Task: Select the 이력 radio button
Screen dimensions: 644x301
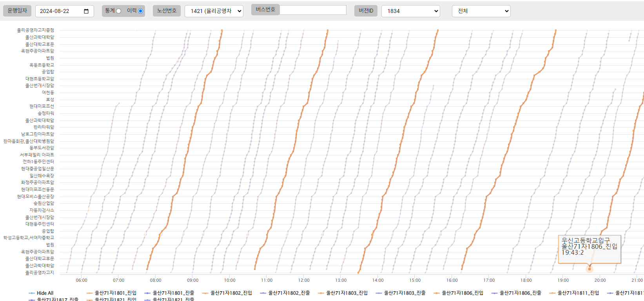Action: pos(140,11)
